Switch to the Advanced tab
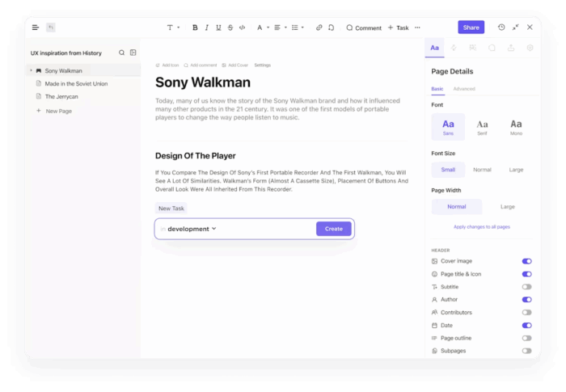Screen dimensions: 566x392 click(x=464, y=89)
